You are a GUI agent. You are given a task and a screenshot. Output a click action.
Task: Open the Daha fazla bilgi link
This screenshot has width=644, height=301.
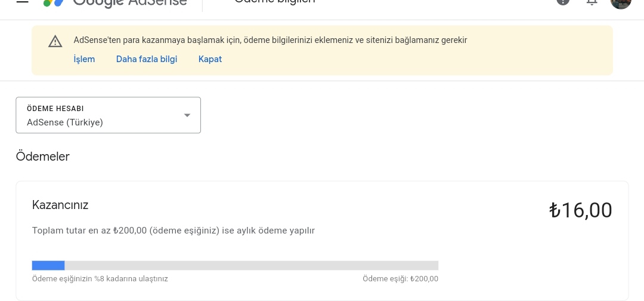[x=147, y=59]
